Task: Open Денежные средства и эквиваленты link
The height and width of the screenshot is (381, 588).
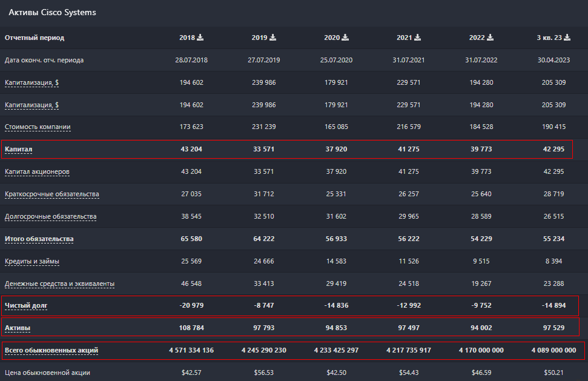Action: [59, 284]
